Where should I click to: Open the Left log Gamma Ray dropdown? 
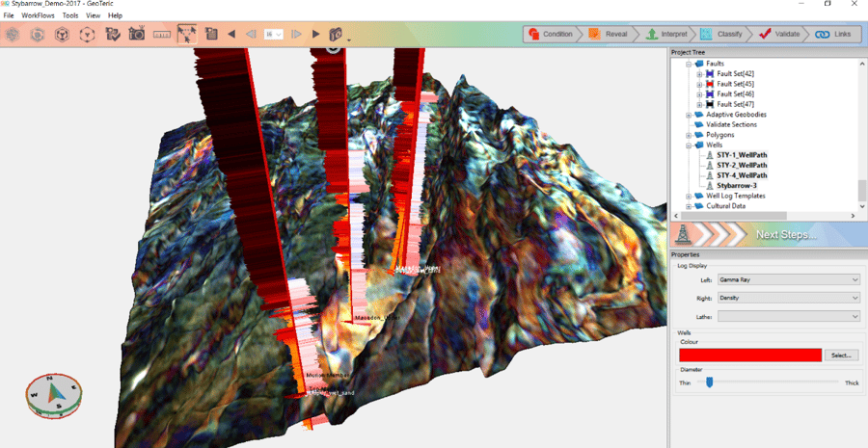point(787,279)
